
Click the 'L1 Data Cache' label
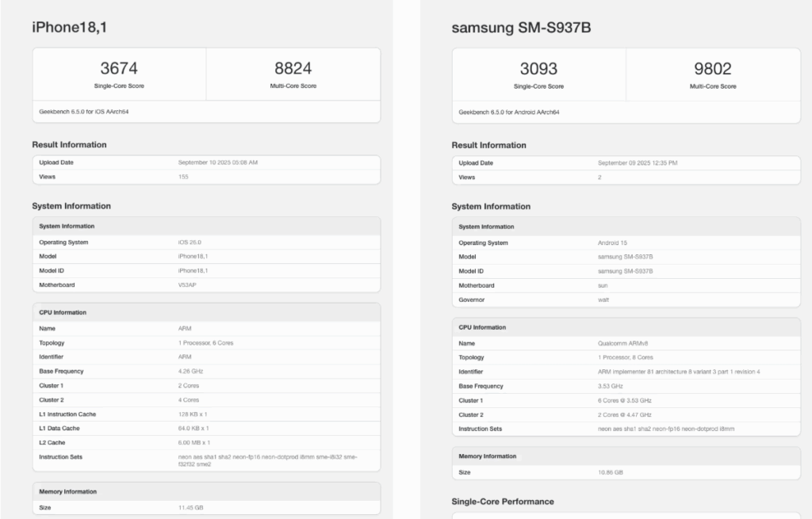point(59,429)
